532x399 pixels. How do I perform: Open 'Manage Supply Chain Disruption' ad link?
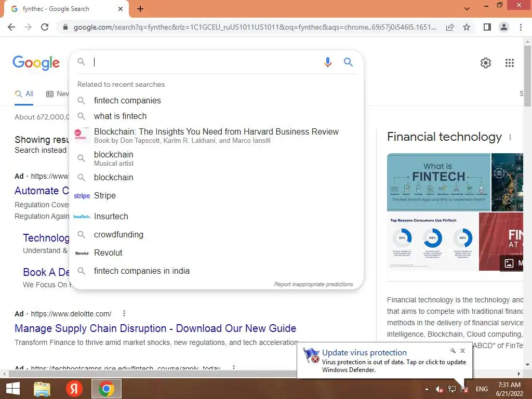click(155, 328)
